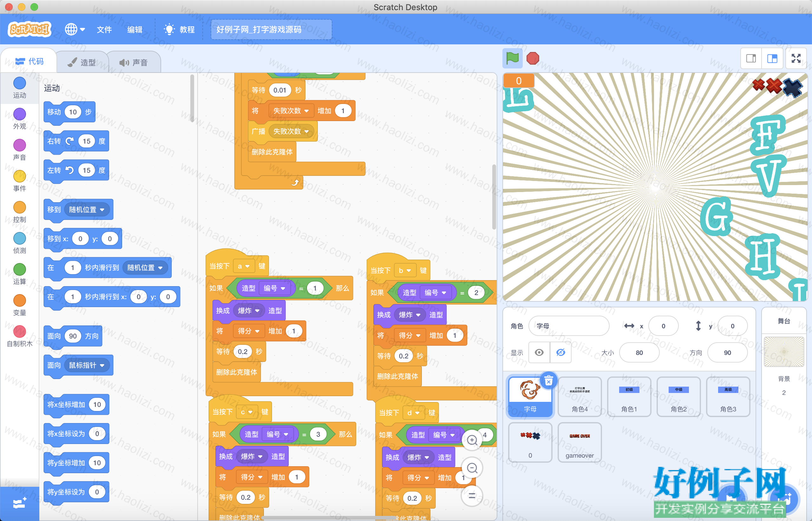This screenshot has width=812, height=521.
Task: Select the 角色3 sprite
Action: click(728, 397)
